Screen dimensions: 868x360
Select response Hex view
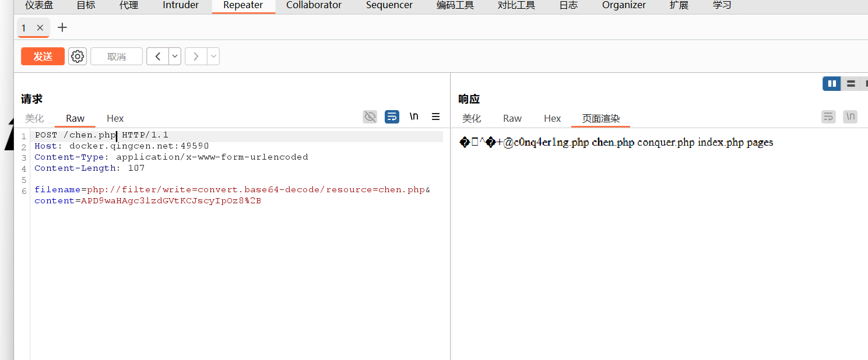pyautogui.click(x=553, y=118)
